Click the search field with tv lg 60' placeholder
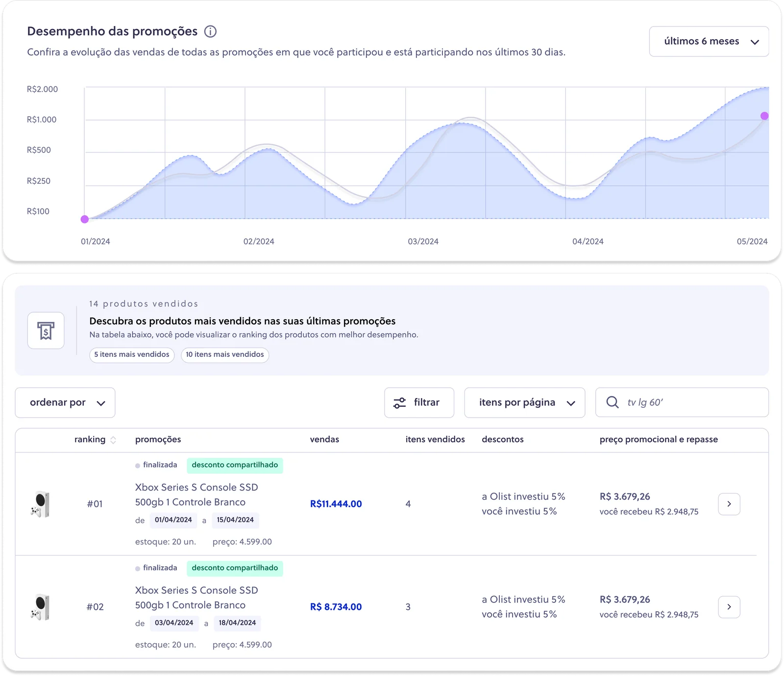Viewport: 784px width, 676px height. point(682,402)
